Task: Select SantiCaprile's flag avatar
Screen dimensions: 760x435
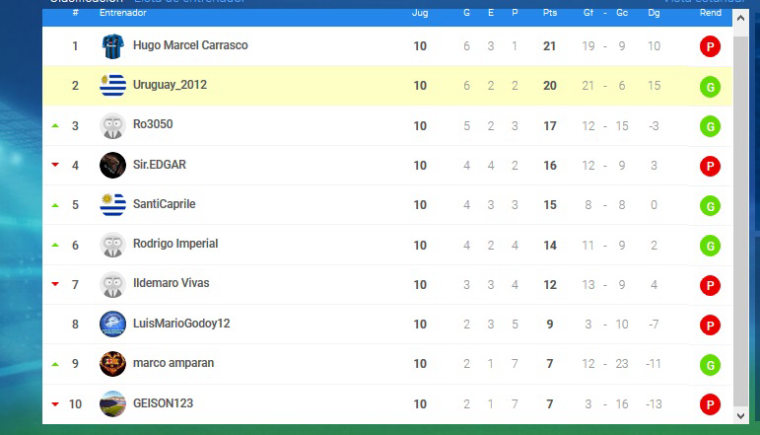Action: click(x=112, y=204)
